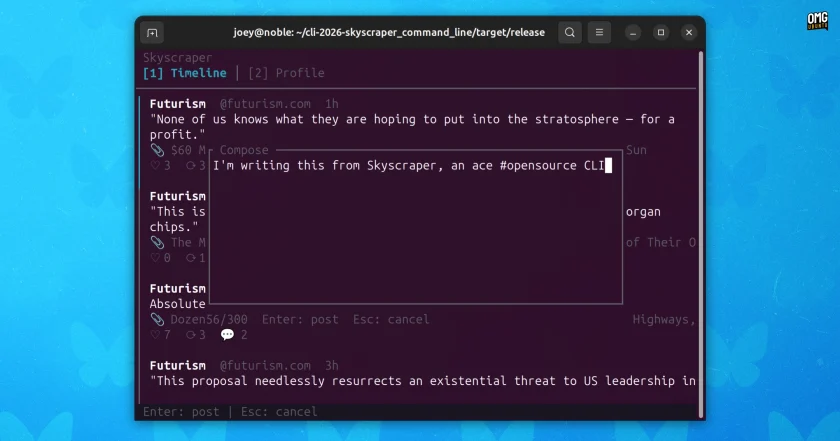Repost the "This is" chips post

196,258
